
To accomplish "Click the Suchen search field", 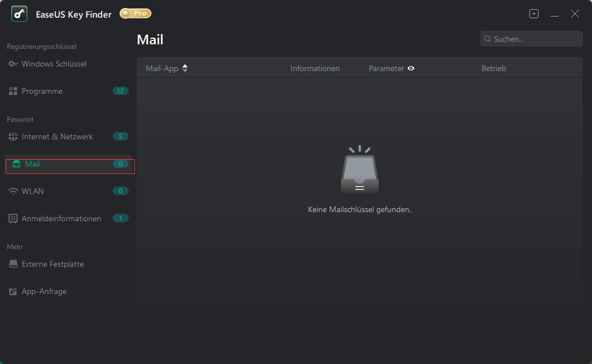I will click(531, 39).
